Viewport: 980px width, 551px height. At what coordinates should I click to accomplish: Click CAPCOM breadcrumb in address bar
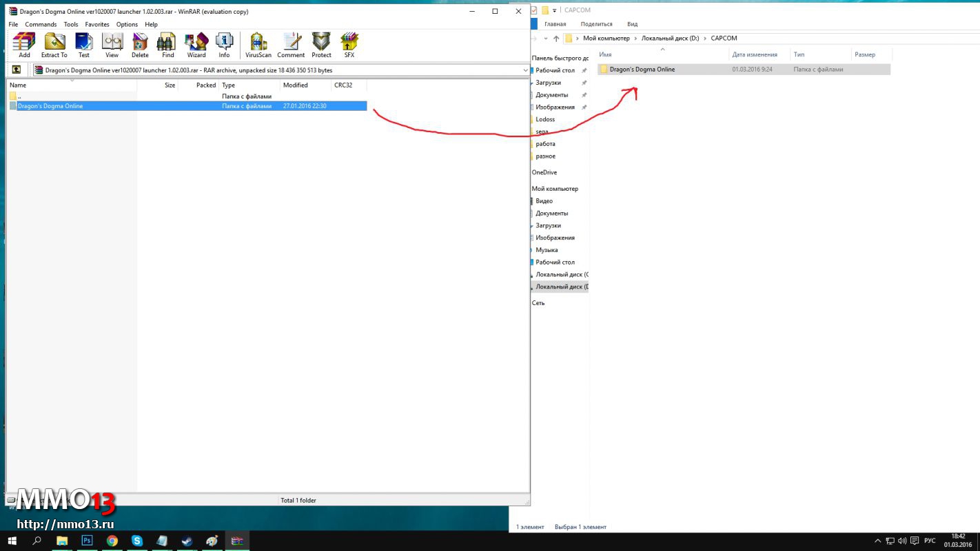coord(724,39)
